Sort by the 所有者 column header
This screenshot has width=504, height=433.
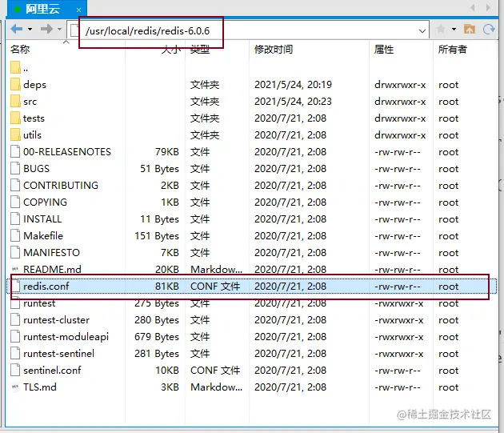point(452,49)
